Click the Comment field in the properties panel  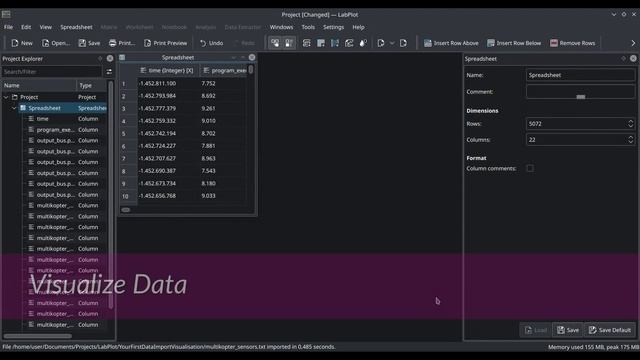pyautogui.click(x=580, y=92)
